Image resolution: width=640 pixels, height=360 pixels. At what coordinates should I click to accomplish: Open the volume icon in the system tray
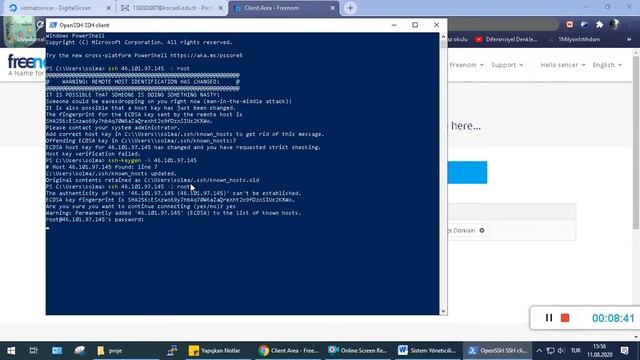[x=561, y=351]
